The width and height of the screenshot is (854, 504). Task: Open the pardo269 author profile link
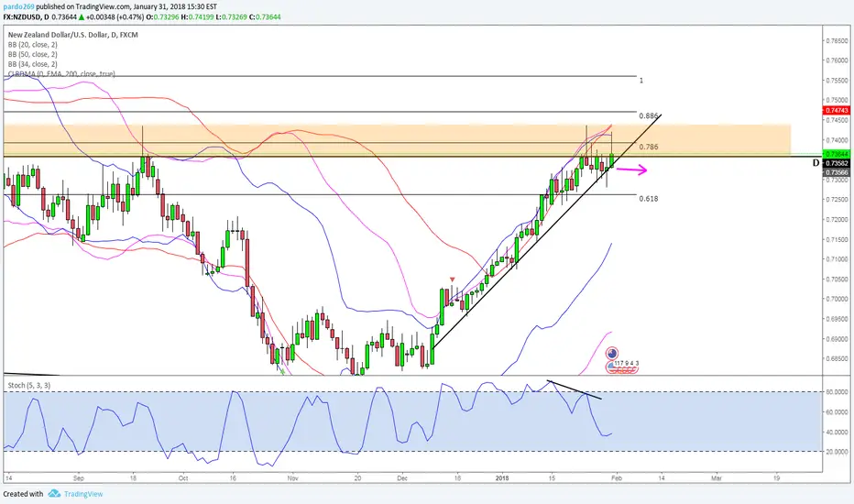coord(19,7)
